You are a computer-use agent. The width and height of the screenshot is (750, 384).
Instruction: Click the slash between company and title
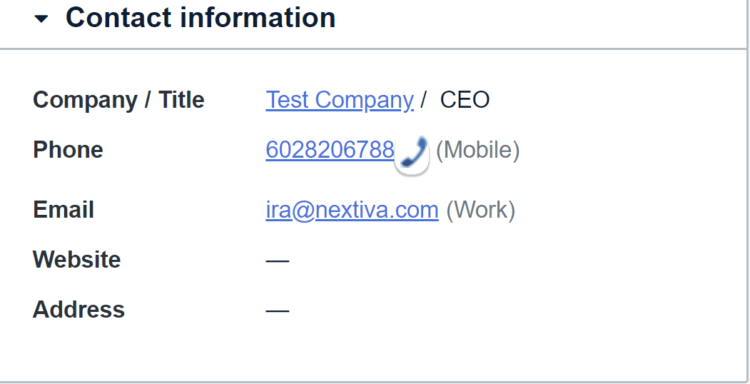click(x=423, y=100)
